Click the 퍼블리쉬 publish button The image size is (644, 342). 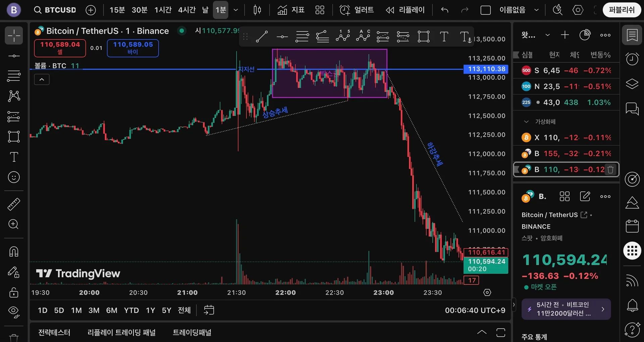click(x=622, y=10)
